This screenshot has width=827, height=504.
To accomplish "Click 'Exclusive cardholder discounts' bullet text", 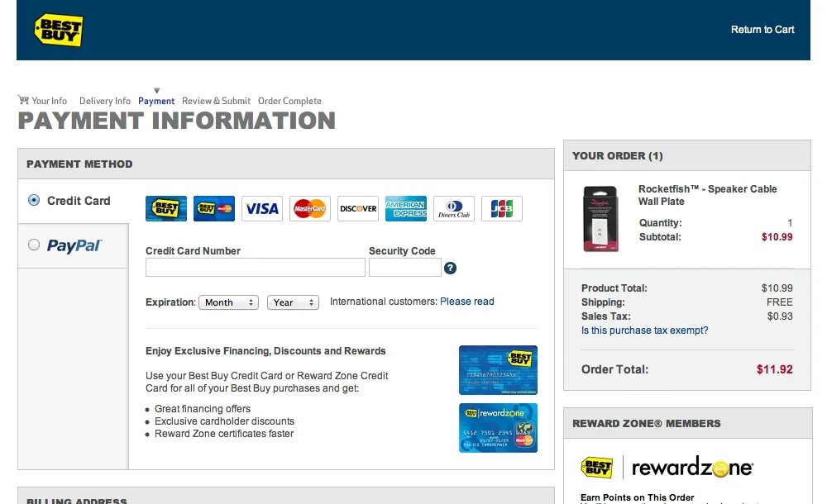I will pos(224,421).
